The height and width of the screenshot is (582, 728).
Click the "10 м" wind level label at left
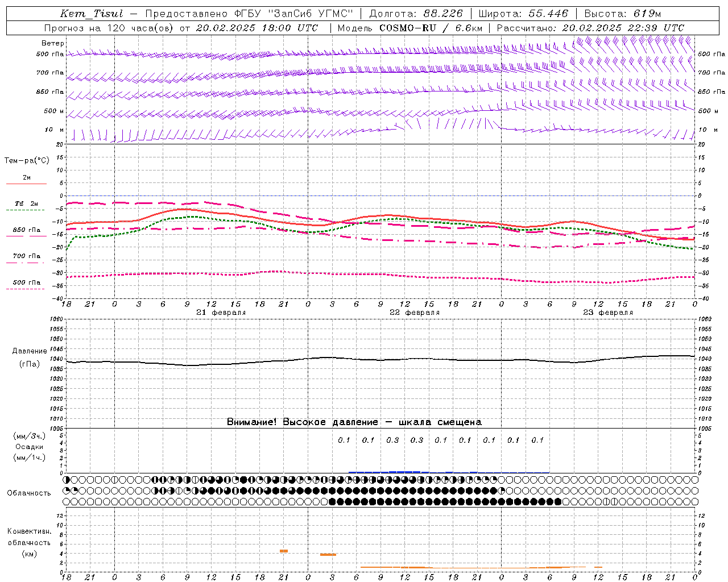click(x=55, y=130)
